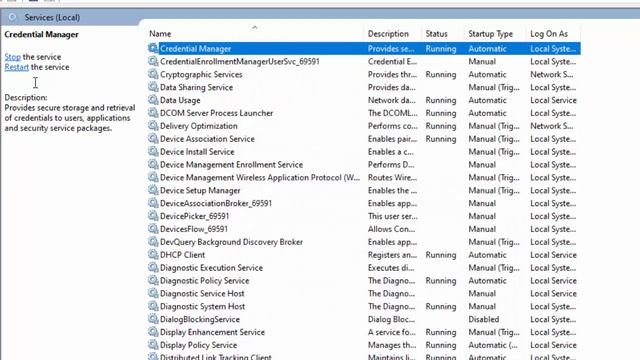
Task: Click the Services (Local) header title
Action: (52, 18)
